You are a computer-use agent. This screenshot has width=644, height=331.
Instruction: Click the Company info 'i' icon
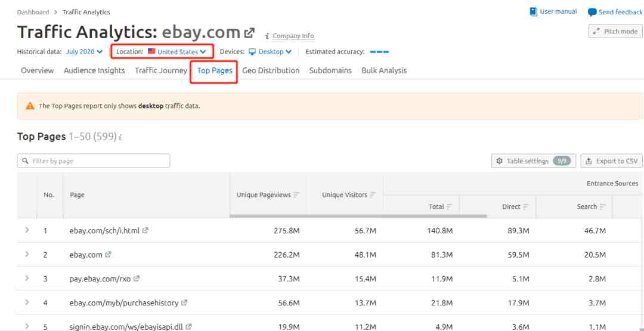(267, 36)
